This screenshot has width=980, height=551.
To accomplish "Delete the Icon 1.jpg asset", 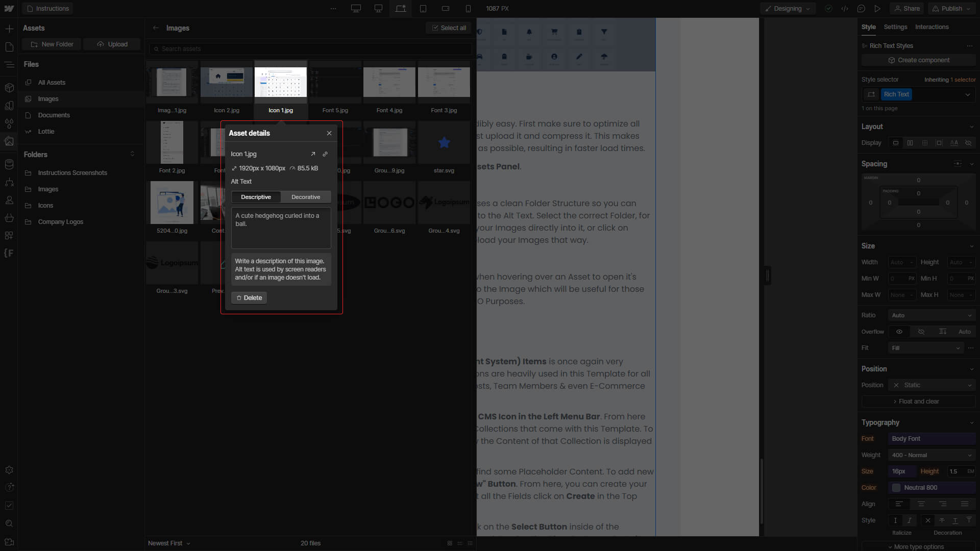I will 249,298.
